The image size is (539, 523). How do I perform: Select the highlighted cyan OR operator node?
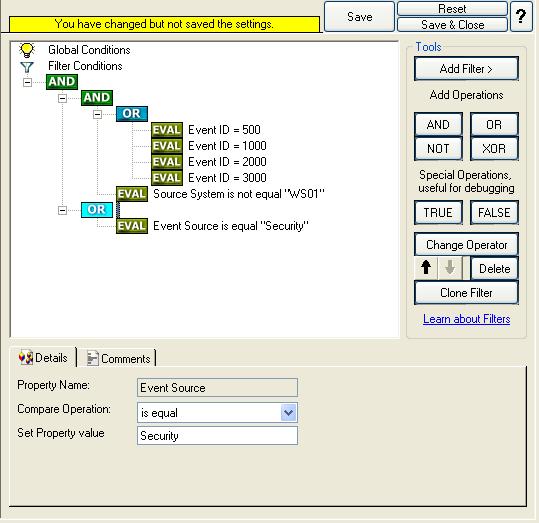(97, 210)
